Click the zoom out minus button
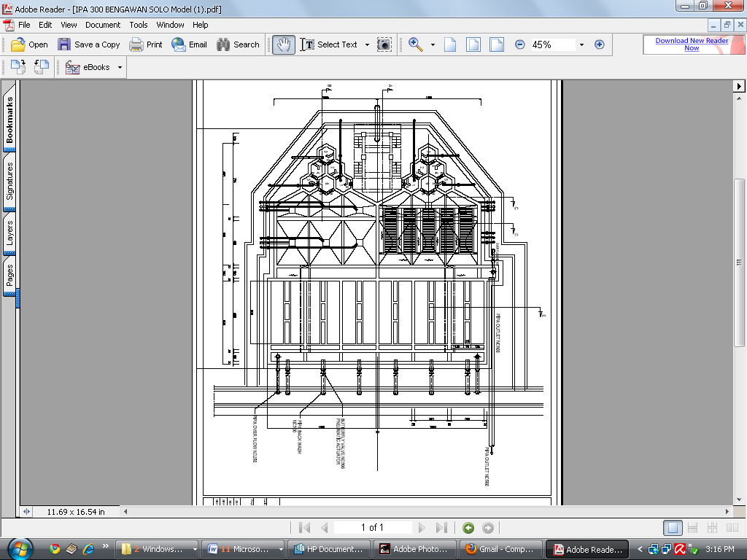 pos(519,44)
